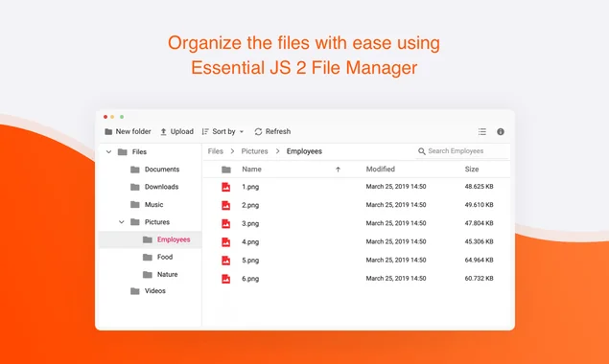Open the Sort by dropdown

coord(223,131)
